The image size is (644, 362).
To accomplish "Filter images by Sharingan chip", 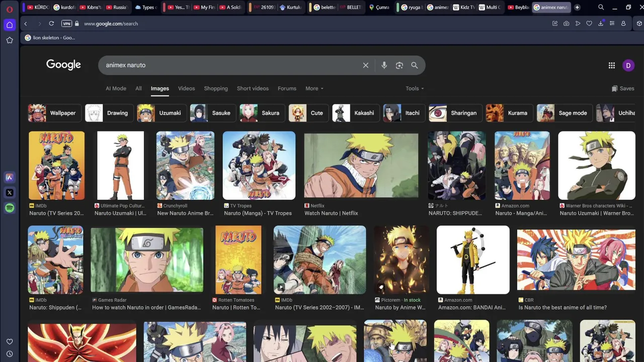I will (455, 113).
